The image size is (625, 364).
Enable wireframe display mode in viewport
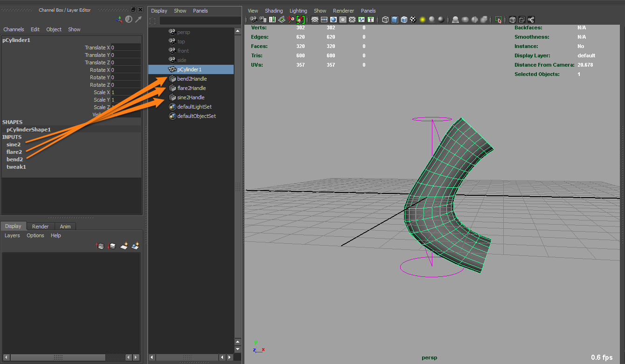coord(385,20)
